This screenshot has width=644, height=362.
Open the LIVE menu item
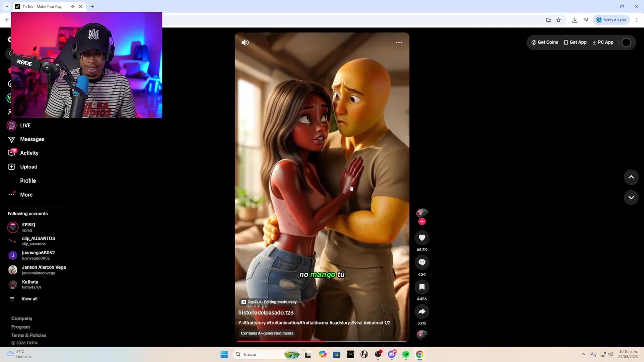[25, 125]
